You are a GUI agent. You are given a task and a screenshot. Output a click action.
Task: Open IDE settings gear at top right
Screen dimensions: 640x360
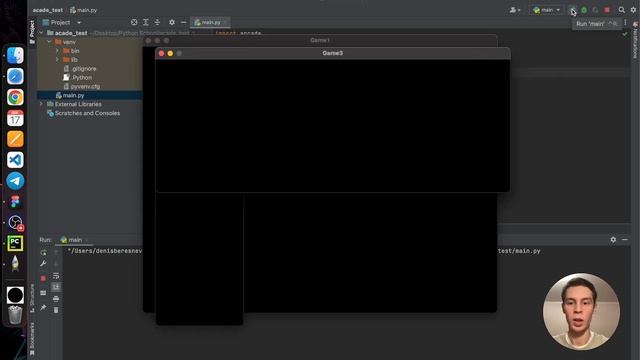click(x=633, y=10)
